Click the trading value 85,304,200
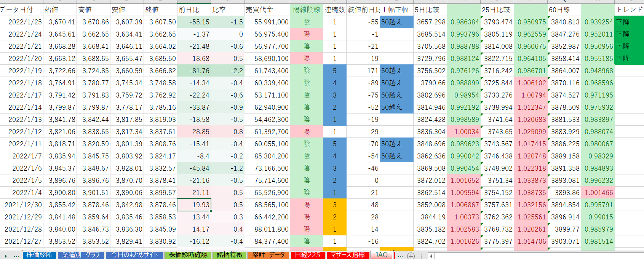The width and height of the screenshot is (644, 259). pos(267,156)
